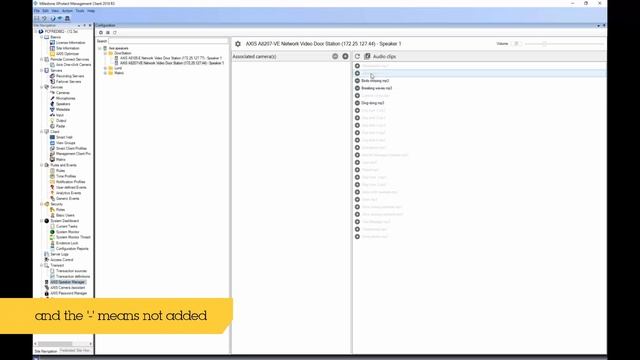Viewport: 640px width, 360px height.
Task: Remove Breaking waves.mp3 using its minus icon
Action: [357, 88]
